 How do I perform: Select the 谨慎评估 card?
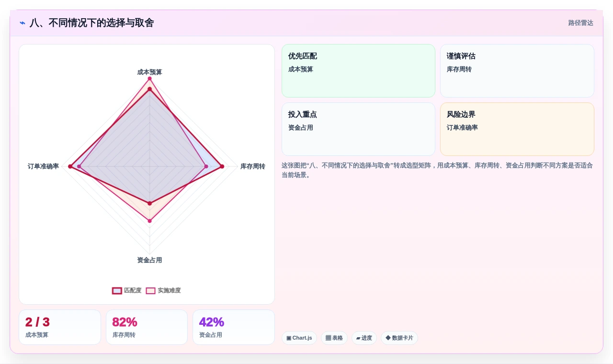[517, 71]
